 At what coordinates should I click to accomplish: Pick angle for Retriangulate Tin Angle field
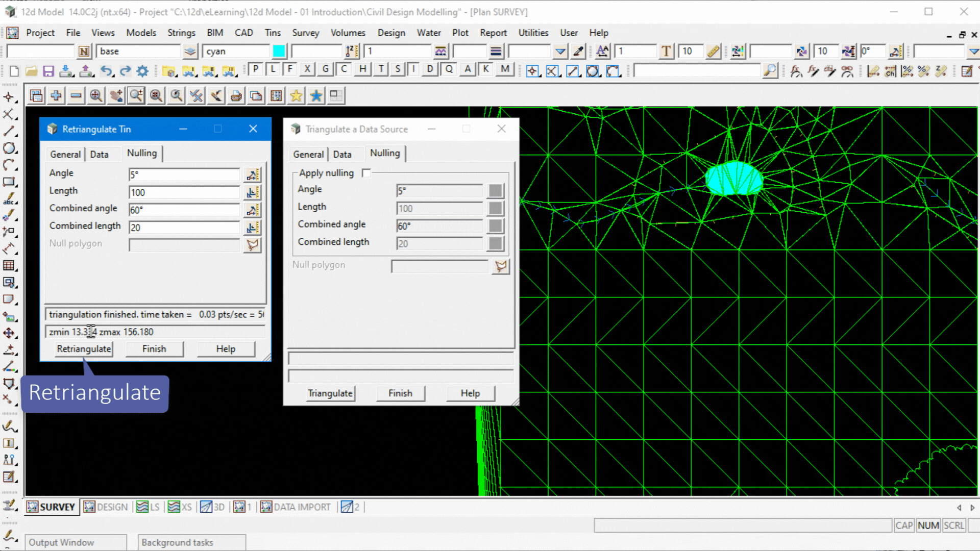tap(252, 175)
